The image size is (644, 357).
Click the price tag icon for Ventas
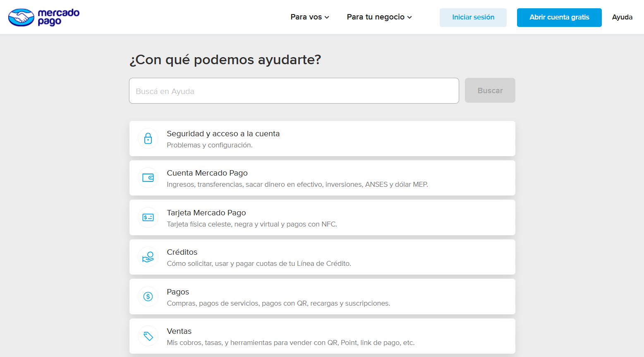(148, 336)
